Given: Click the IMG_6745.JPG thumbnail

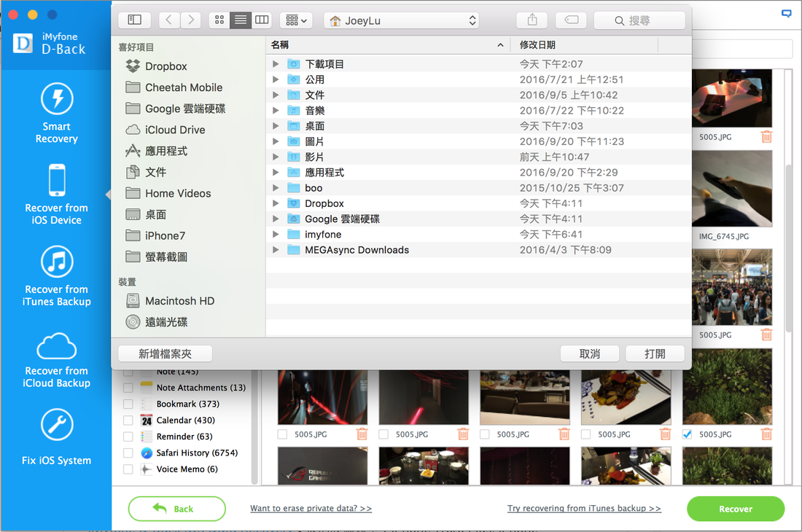Looking at the screenshot, I should (732, 189).
